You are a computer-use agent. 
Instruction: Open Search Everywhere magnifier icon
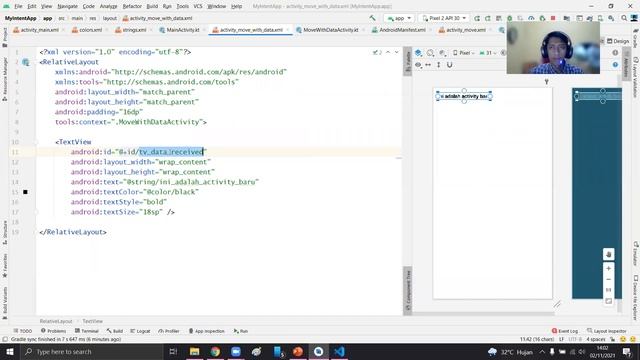click(624, 18)
